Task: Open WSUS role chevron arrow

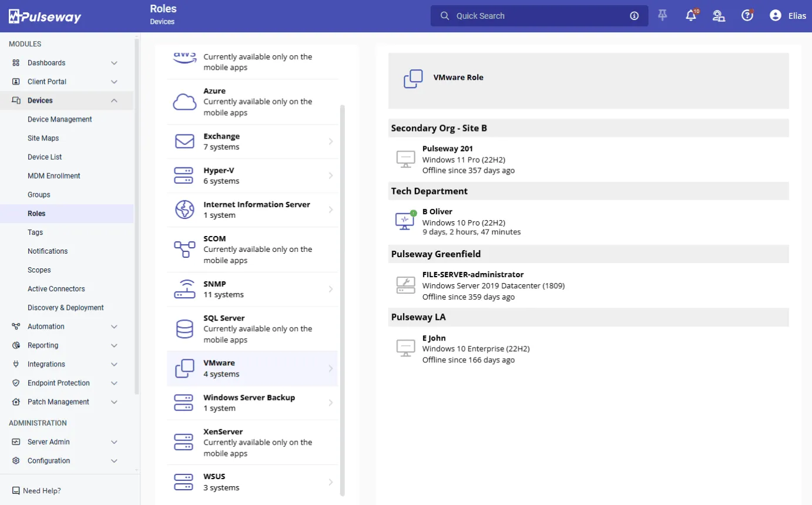Action: (x=331, y=482)
